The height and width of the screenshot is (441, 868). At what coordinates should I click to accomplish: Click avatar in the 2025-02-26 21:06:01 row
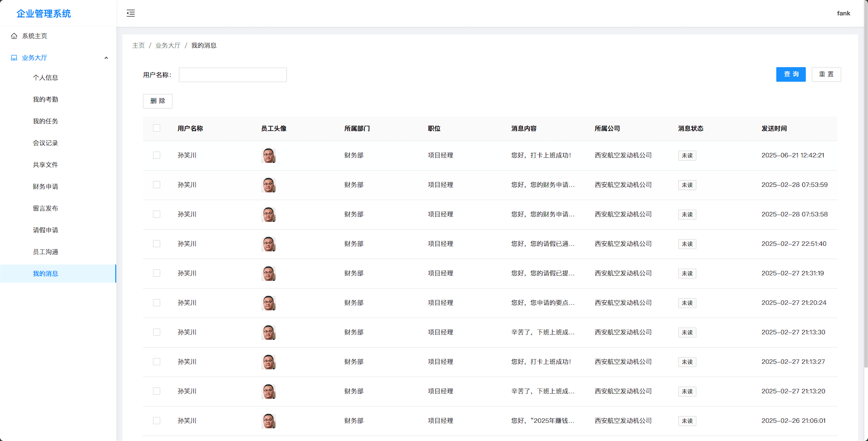269,421
